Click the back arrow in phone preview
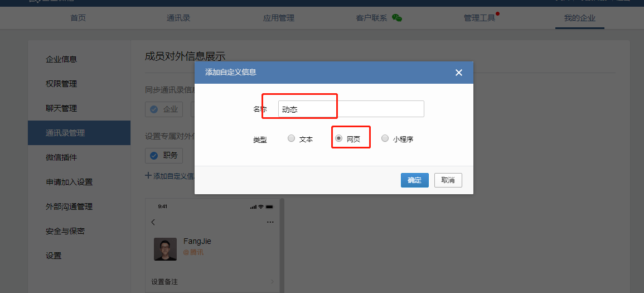 153,222
